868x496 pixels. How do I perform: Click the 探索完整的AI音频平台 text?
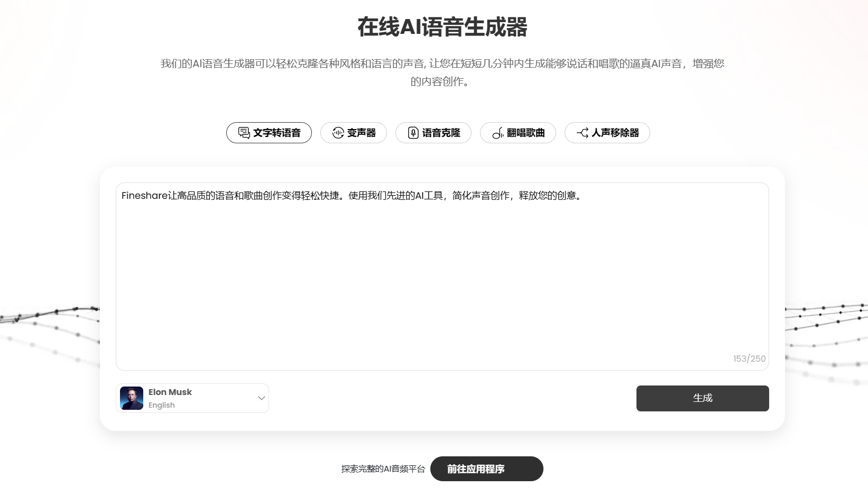pyautogui.click(x=383, y=469)
